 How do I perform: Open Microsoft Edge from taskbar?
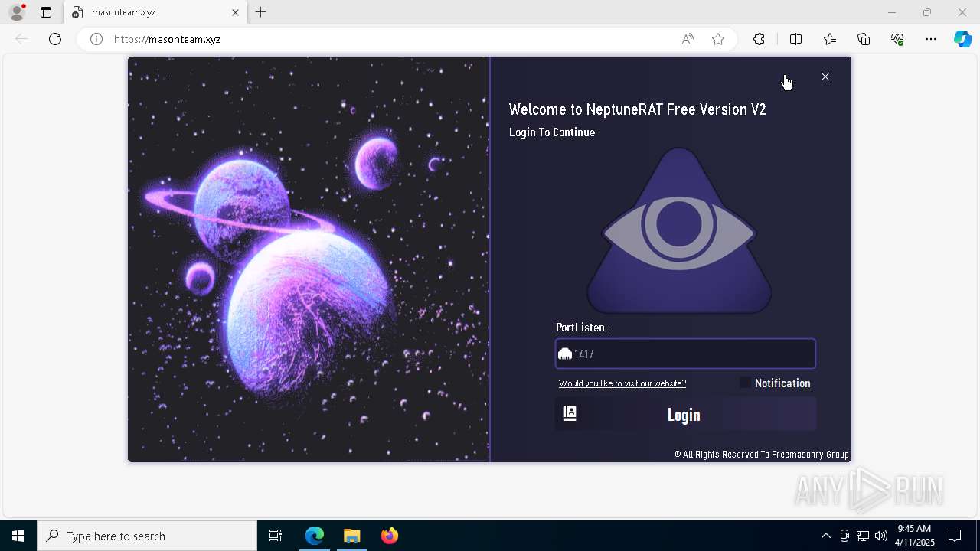click(x=315, y=536)
